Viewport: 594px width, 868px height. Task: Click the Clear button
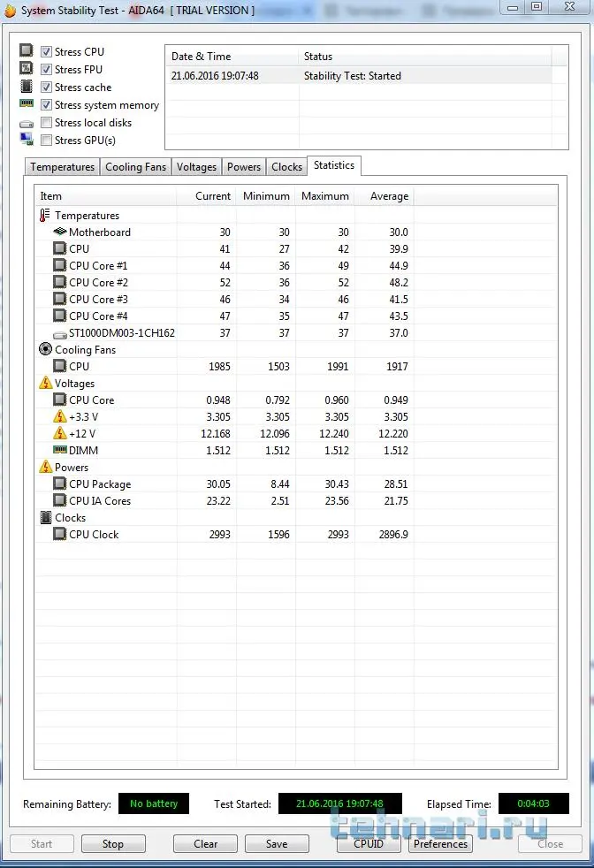[205, 843]
